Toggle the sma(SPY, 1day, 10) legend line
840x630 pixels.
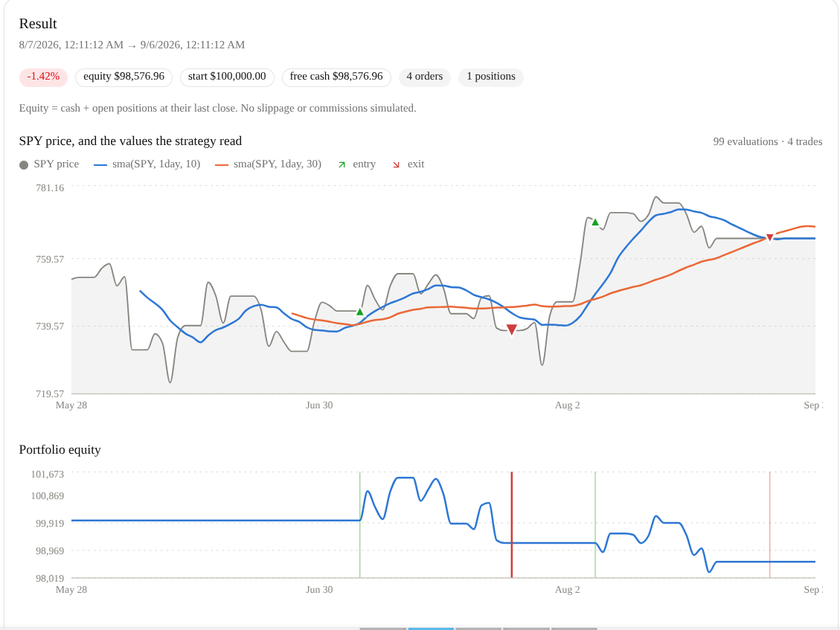pos(100,165)
